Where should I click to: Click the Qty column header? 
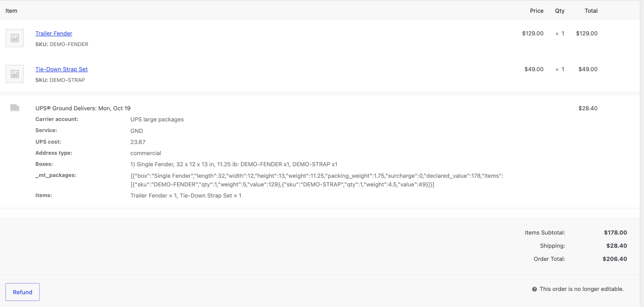click(560, 11)
